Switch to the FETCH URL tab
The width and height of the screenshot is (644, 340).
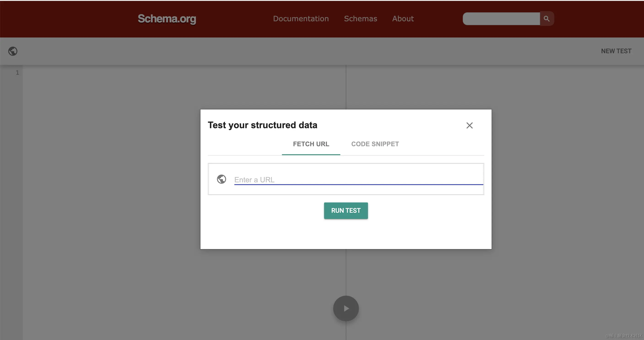(311, 144)
